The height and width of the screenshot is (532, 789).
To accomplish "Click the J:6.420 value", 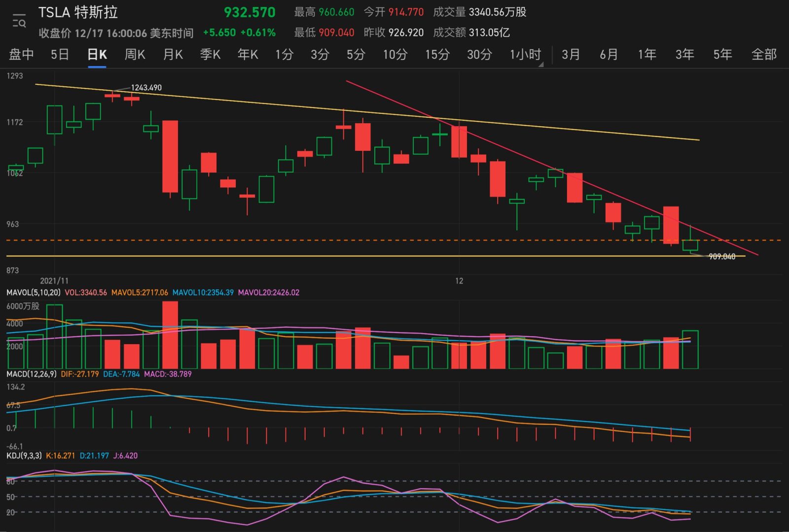I will pyautogui.click(x=125, y=456).
